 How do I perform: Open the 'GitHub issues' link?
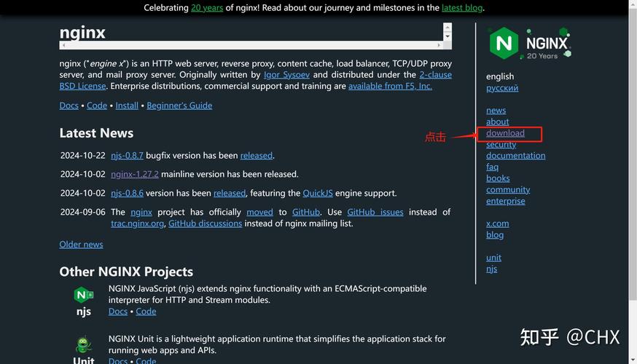click(375, 213)
